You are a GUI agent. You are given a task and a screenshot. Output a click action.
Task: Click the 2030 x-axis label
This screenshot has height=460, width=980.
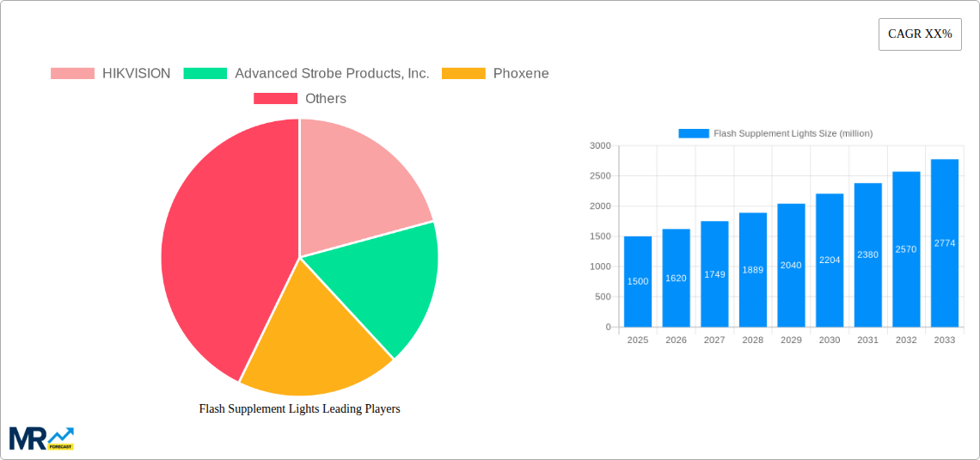pos(830,340)
